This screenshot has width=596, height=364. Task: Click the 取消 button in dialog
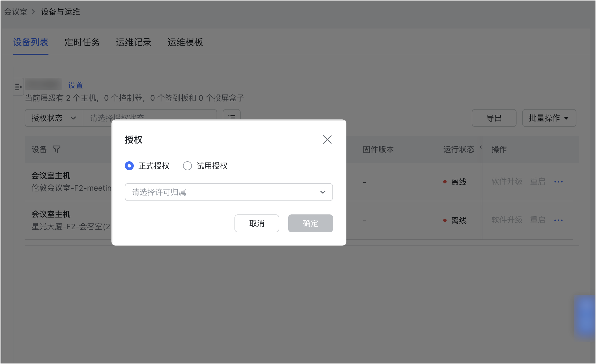[257, 223]
